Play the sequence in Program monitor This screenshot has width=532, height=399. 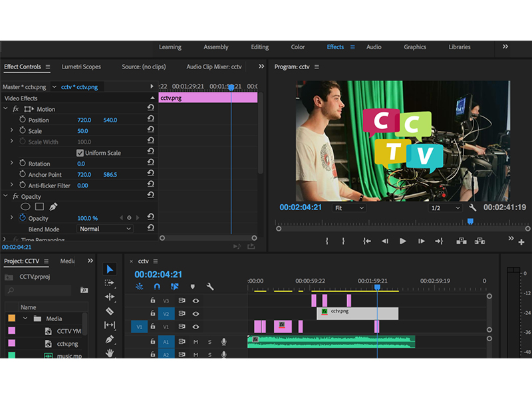(402, 241)
